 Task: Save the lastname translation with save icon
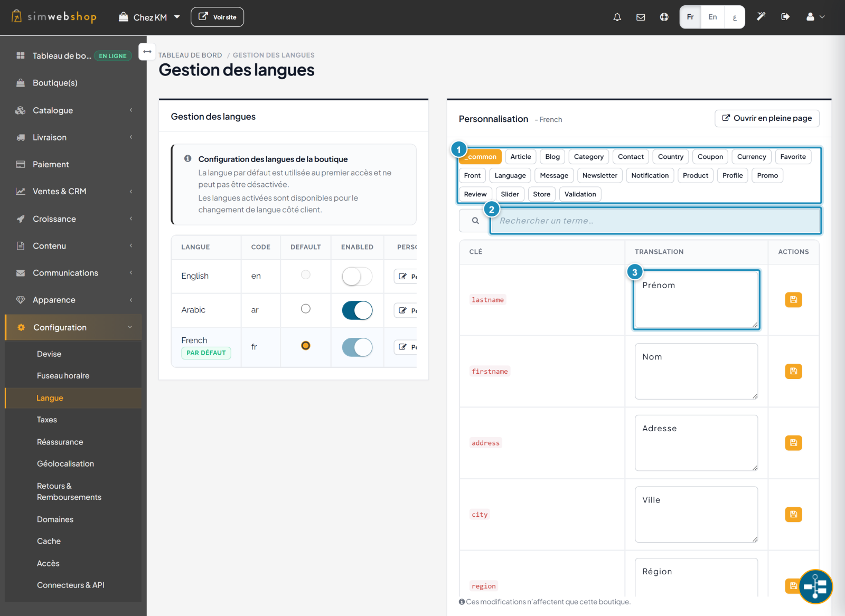[793, 300]
